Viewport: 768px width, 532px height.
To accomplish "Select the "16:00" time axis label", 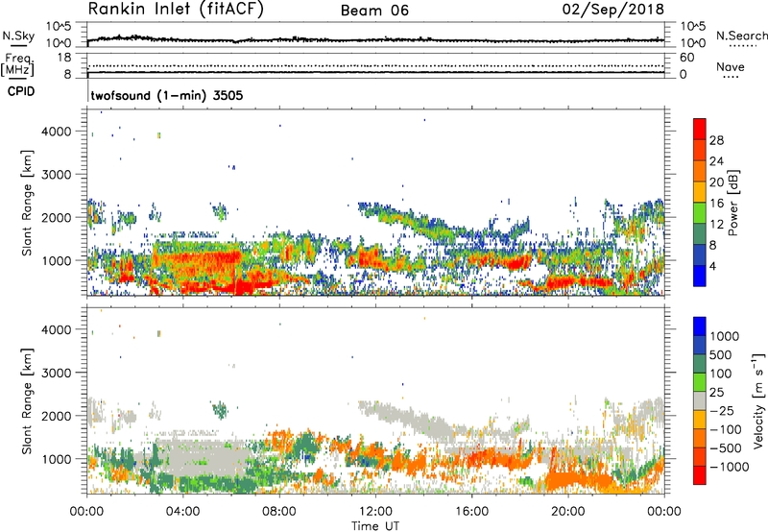I will [x=471, y=512].
